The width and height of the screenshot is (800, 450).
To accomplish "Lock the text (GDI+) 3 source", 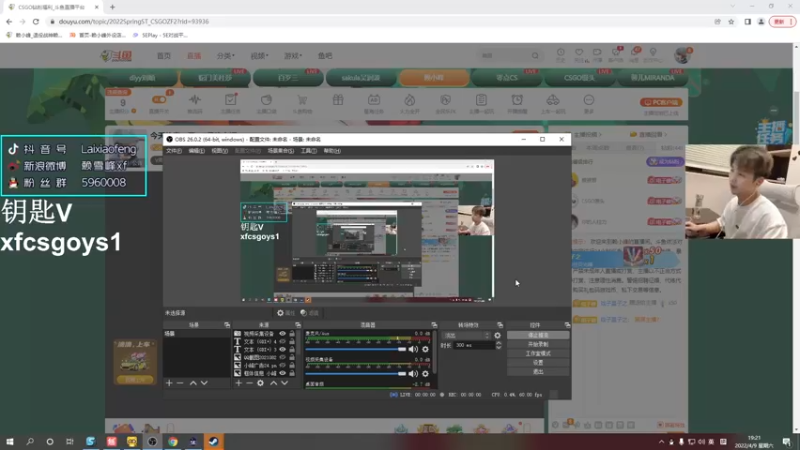I will point(292,350).
